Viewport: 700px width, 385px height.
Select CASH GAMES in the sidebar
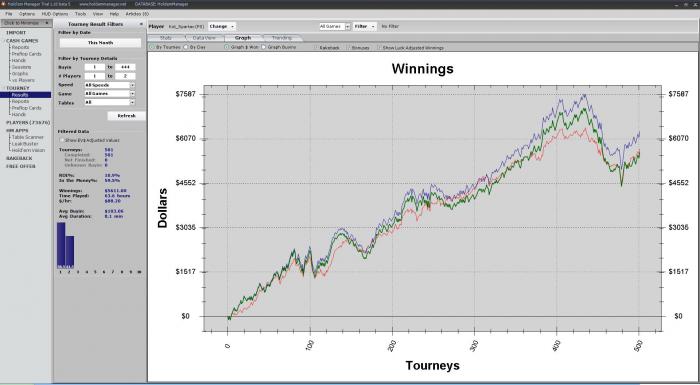[x=22, y=41]
